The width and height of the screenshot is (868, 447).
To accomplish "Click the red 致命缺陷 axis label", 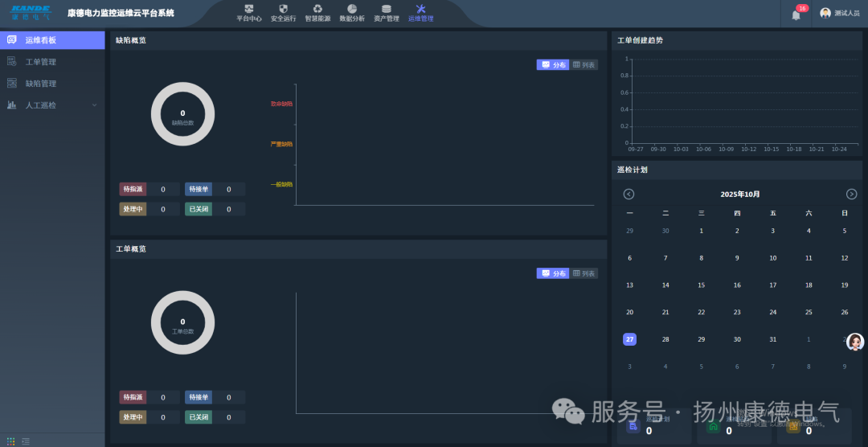I will click(x=281, y=104).
